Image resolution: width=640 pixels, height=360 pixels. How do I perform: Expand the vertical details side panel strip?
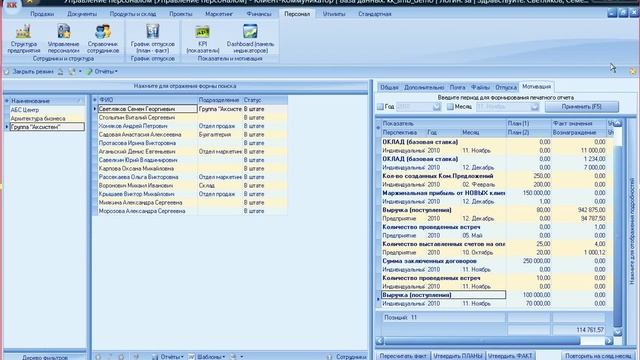pos(631,231)
